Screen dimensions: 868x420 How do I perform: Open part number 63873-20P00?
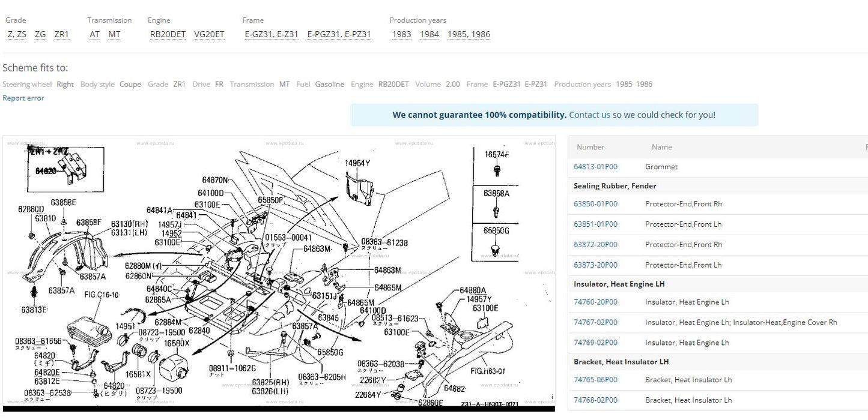coord(595,265)
